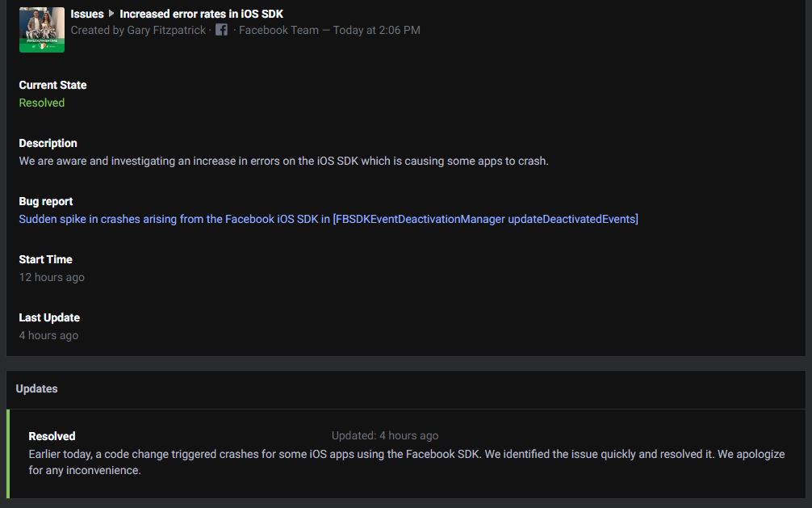Image resolution: width=812 pixels, height=508 pixels.
Task: Open the author avatar thumbnail
Action: click(x=42, y=30)
